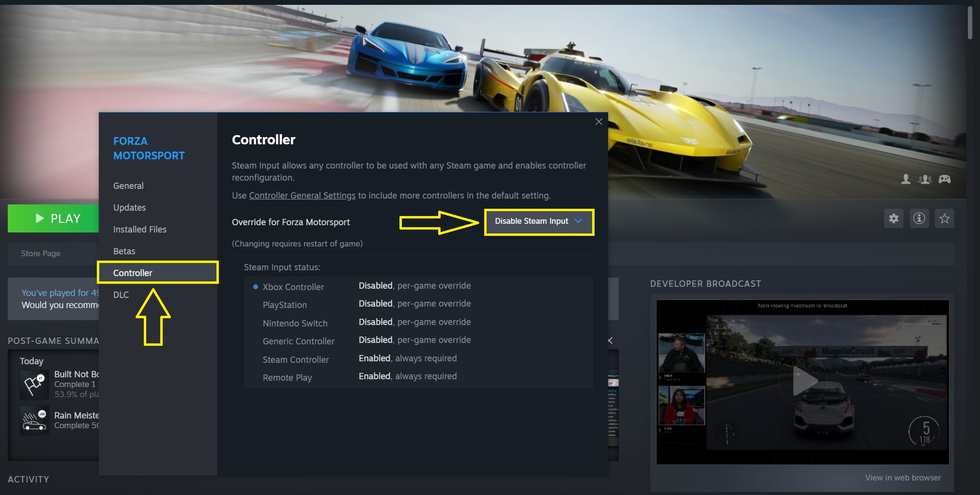This screenshot has width=980, height=495.
Task: Click the Nintendo Switch status label
Action: [x=295, y=324]
